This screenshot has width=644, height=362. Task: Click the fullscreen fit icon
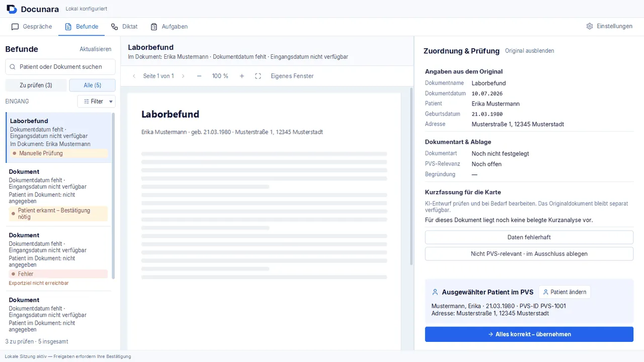(x=258, y=76)
